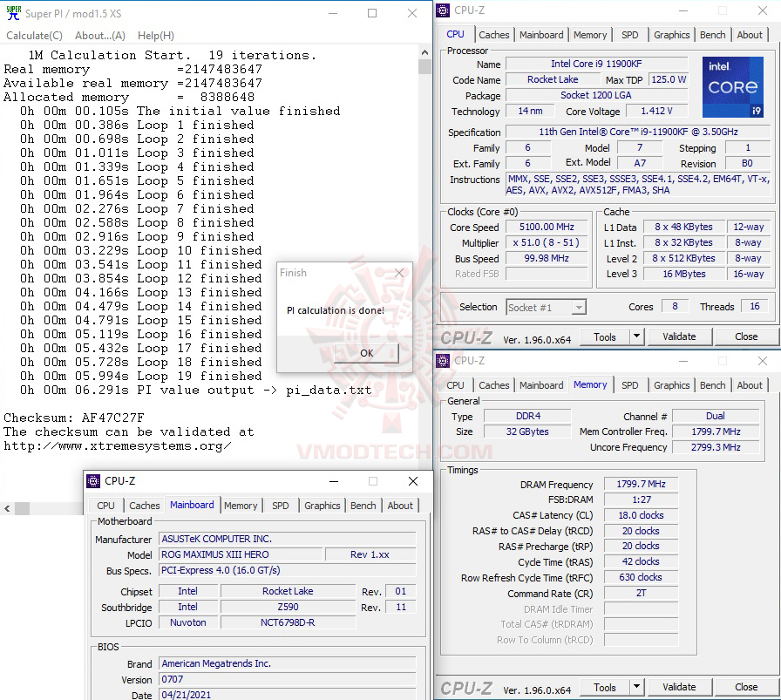Maximize the Super PI window

tap(372, 13)
